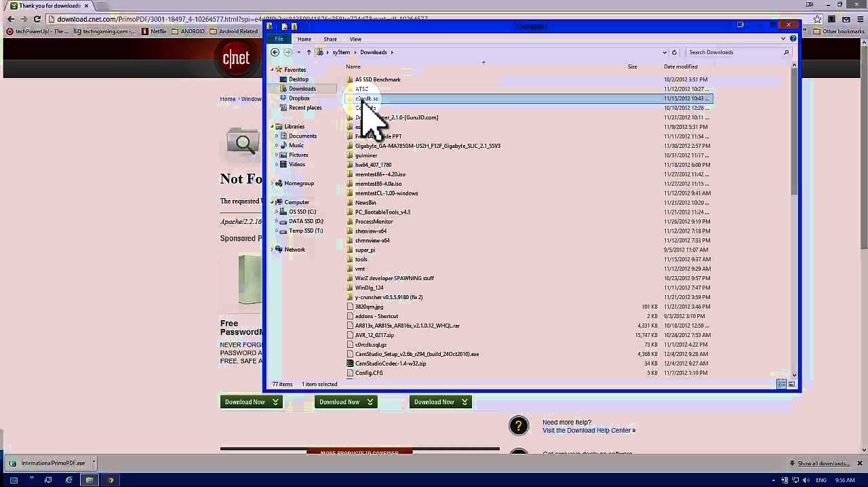The width and height of the screenshot is (868, 487).
Task: Open the Netflix bookmark
Action: [x=154, y=31]
